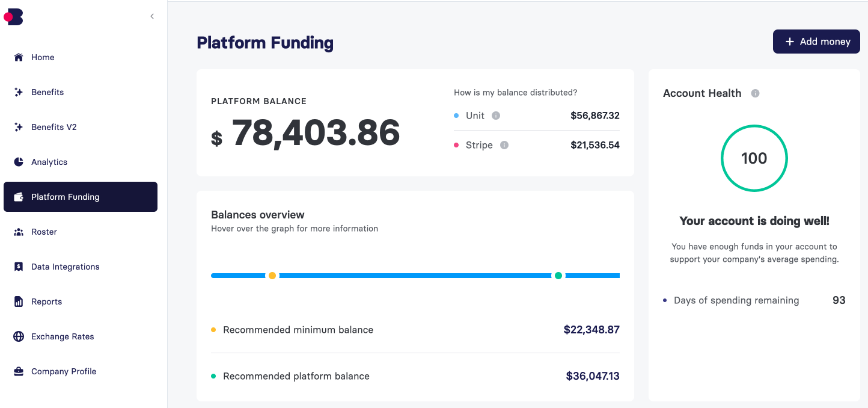Screen dimensions: 868x408
Task: Click the 93 days remaining value
Action: point(839,300)
